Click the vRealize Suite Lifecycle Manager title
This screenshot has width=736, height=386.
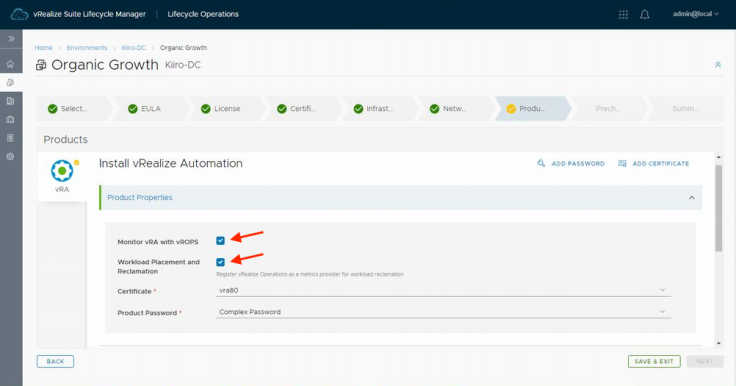(89, 14)
